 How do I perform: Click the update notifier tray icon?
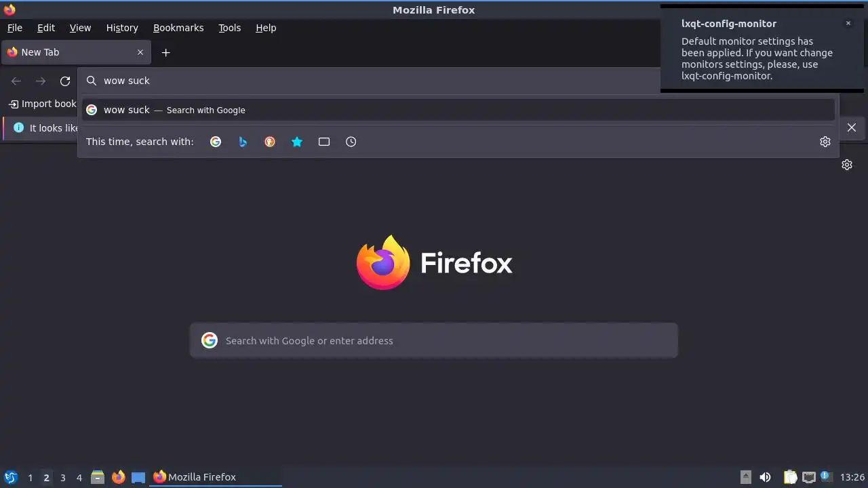tap(826, 476)
